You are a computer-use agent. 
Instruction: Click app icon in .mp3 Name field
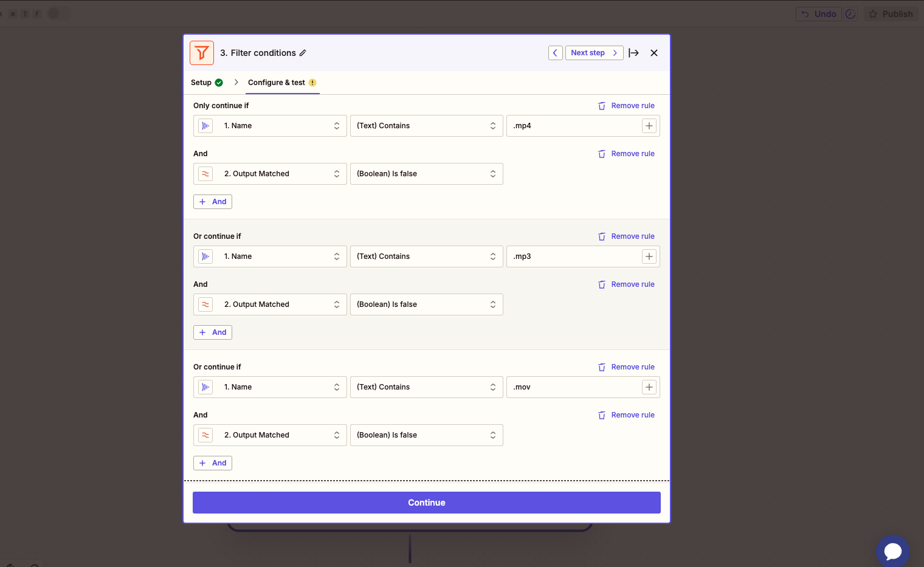click(x=205, y=256)
